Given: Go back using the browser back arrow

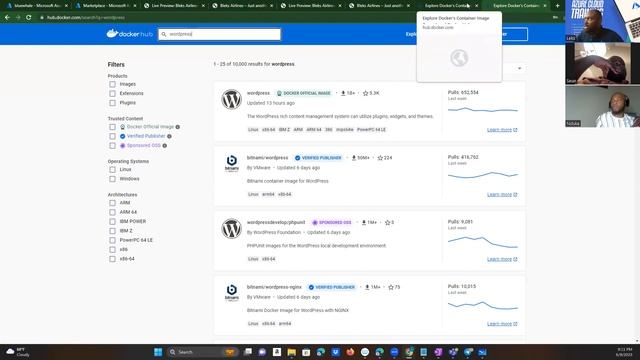Looking at the screenshot, I should [7, 18].
